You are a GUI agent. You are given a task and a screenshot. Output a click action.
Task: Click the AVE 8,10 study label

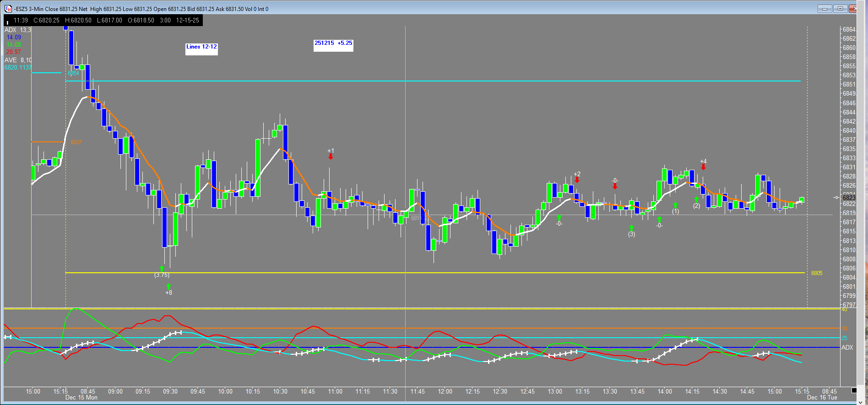[18, 60]
